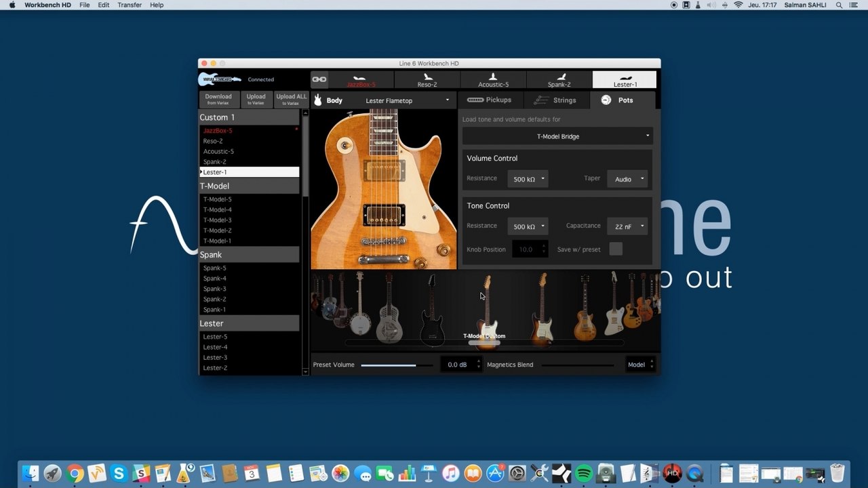Select the Acoustic-5 model tab

(x=493, y=80)
